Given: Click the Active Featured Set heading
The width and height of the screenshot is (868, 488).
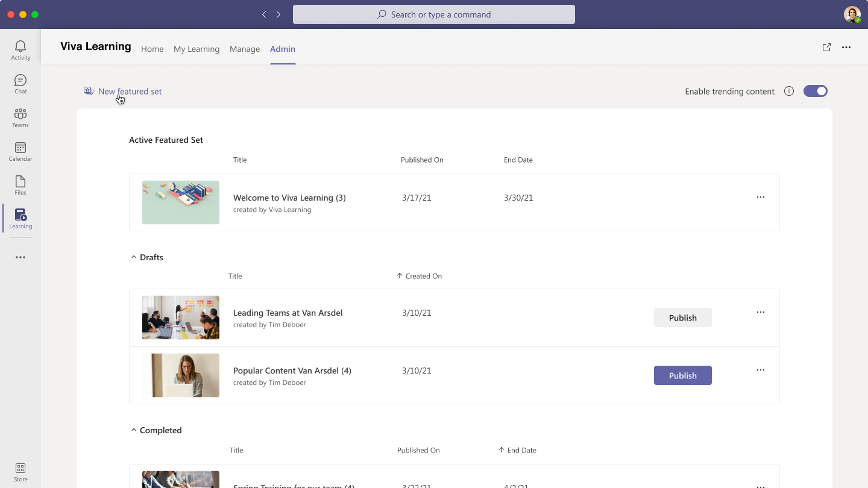Looking at the screenshot, I should click(166, 140).
